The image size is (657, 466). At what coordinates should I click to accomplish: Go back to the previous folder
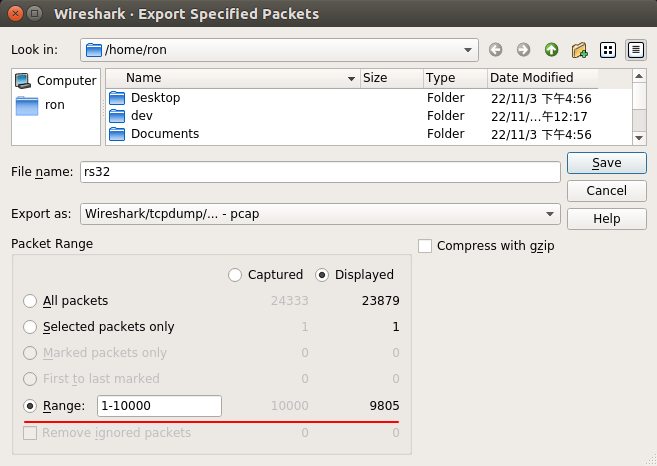tap(495, 50)
